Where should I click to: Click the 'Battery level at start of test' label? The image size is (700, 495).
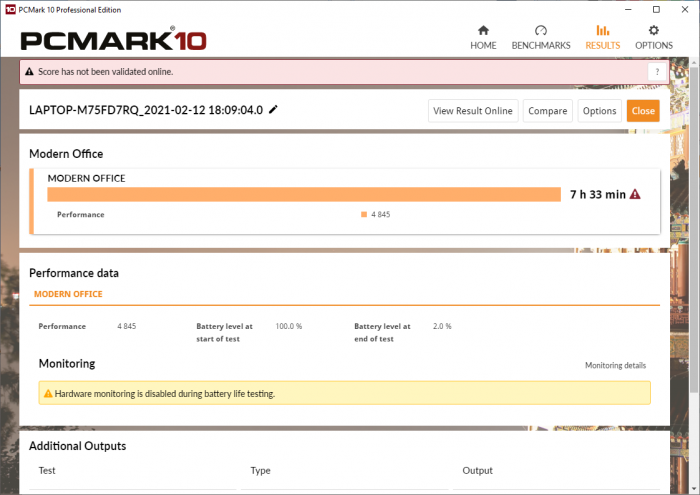(x=224, y=333)
